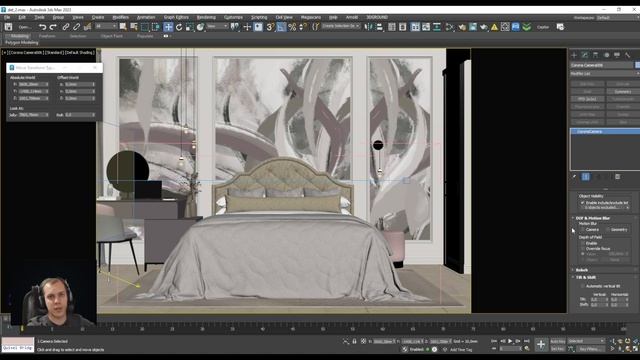This screenshot has height=360, width=640.
Task: Click the Undo arrow in the main toolbar
Action: [x=42, y=27]
